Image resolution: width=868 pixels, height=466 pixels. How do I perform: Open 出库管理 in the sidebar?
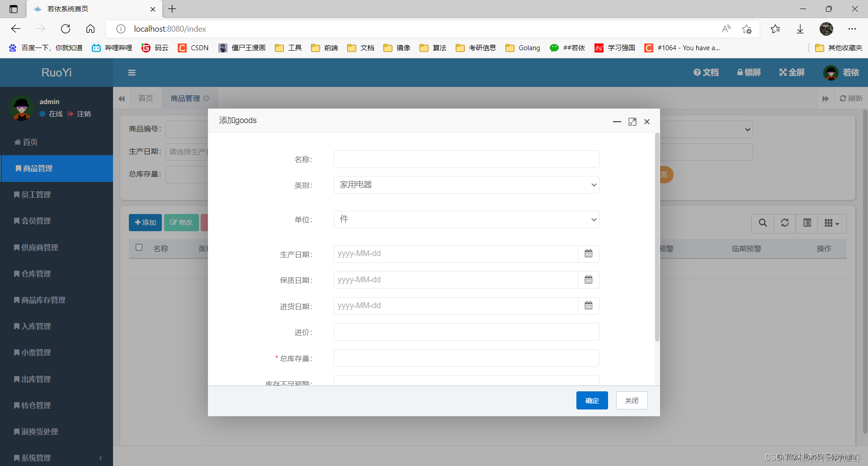click(x=57, y=379)
